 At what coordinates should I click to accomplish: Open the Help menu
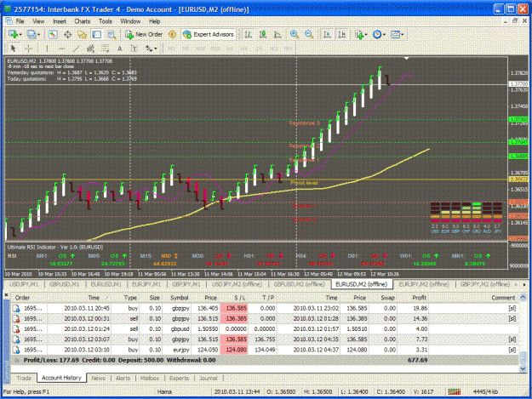point(154,21)
